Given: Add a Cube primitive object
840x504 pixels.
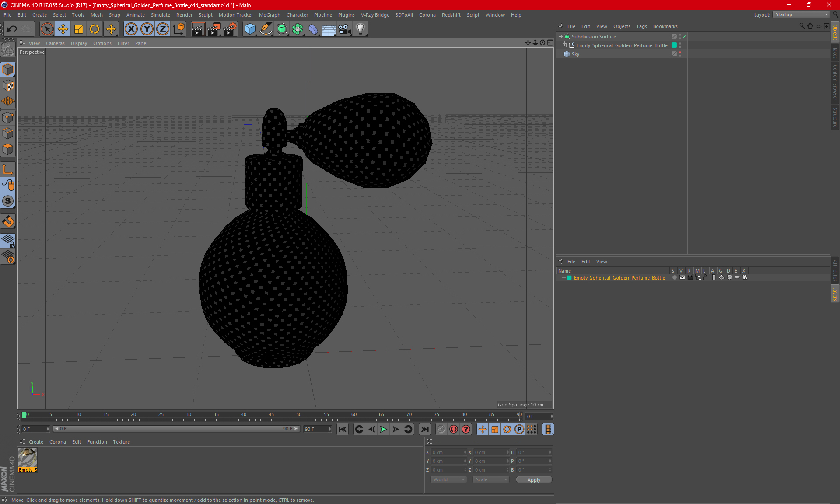Looking at the screenshot, I should point(250,29).
